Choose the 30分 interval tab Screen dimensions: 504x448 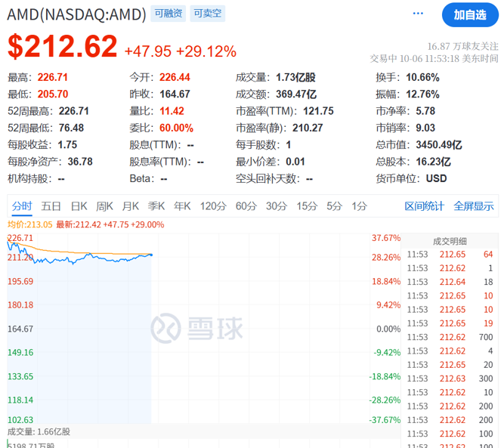pos(276,206)
